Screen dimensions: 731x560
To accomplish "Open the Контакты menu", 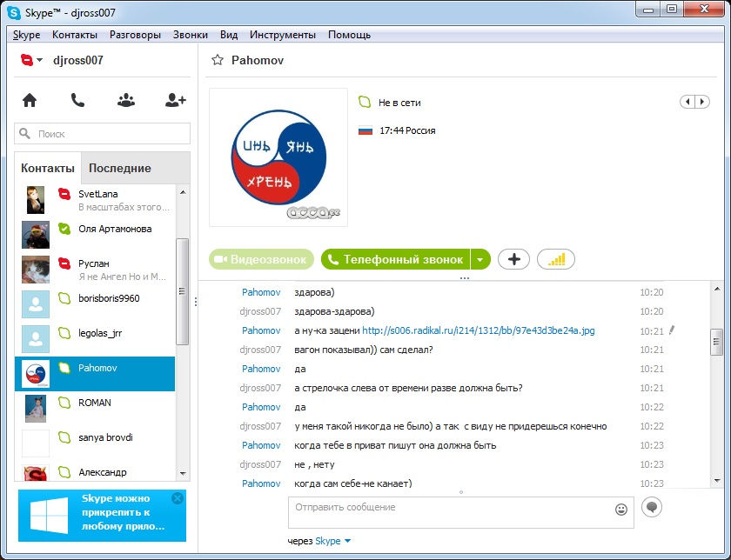I will point(75,35).
